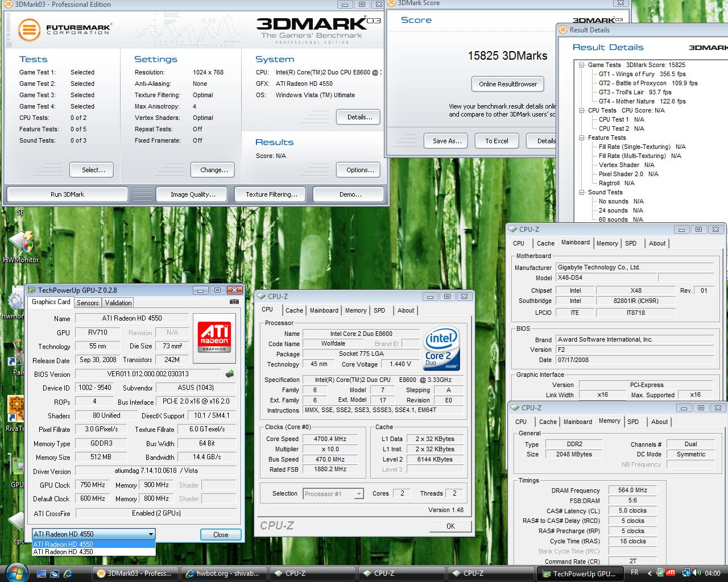Click the taskbar clock showing 04:00
The width and height of the screenshot is (728, 582).
tap(712, 573)
